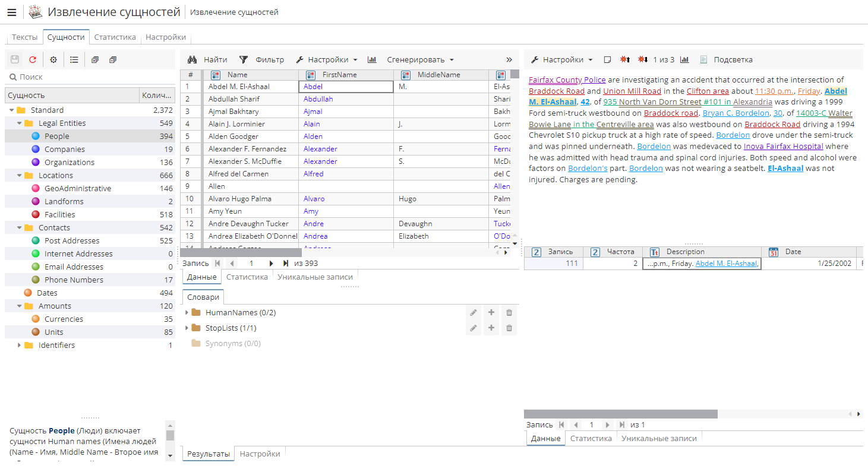The image size is (868, 466).
Task: Switch to the top Настройки tab
Action: 166,37
